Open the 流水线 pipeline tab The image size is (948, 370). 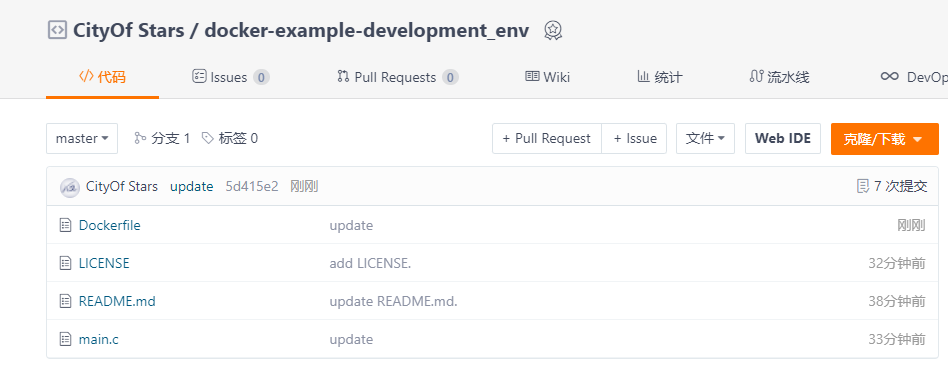(779, 77)
